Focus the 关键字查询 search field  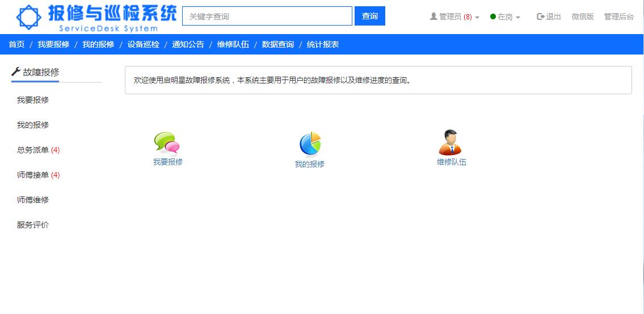coord(267,16)
